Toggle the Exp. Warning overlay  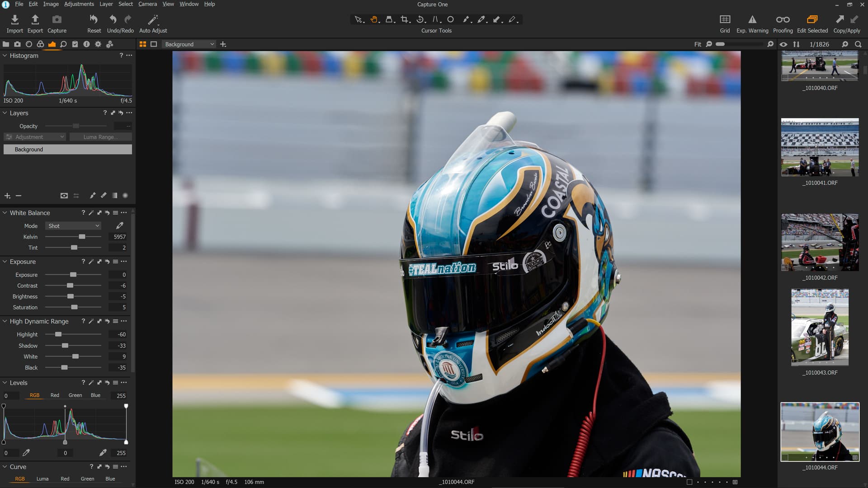pyautogui.click(x=752, y=19)
